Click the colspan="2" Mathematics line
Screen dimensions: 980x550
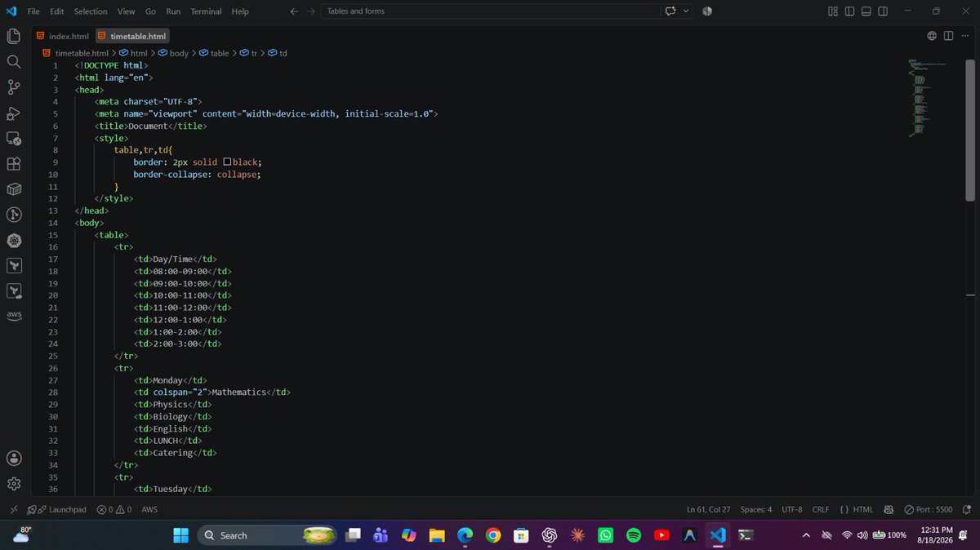(x=212, y=392)
